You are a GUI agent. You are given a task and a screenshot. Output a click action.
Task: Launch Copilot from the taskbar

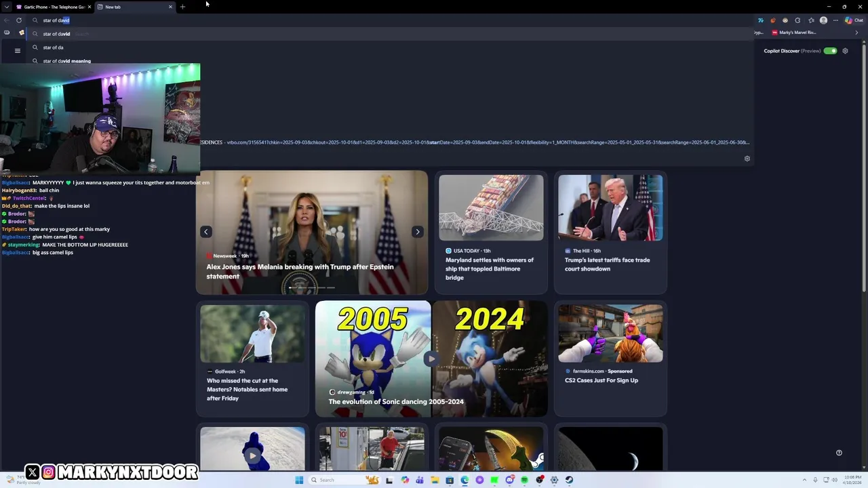click(405, 480)
